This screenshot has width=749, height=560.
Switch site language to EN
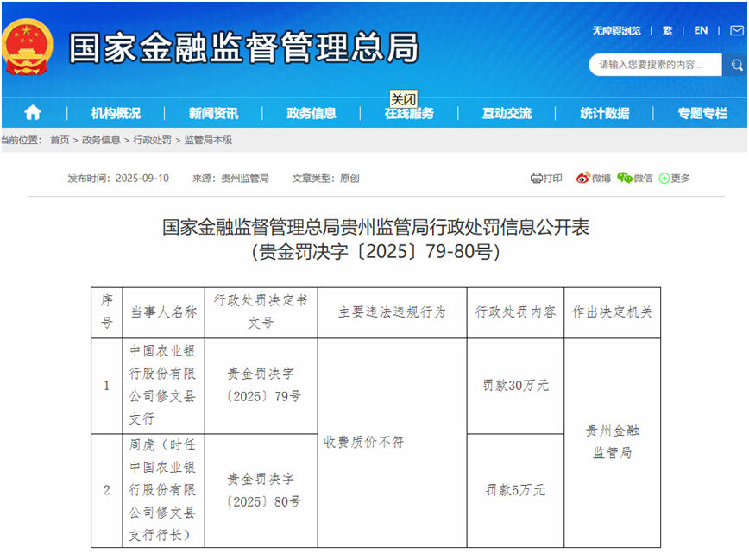701,29
